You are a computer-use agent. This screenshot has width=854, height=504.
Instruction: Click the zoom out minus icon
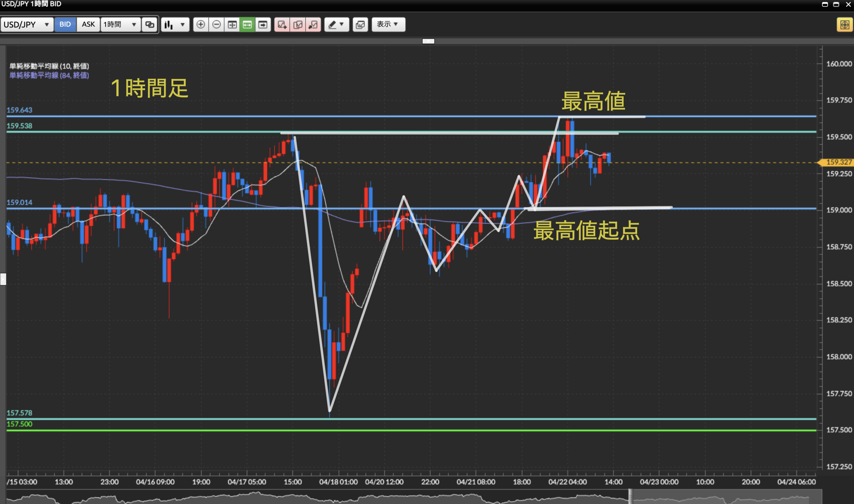[x=217, y=24]
